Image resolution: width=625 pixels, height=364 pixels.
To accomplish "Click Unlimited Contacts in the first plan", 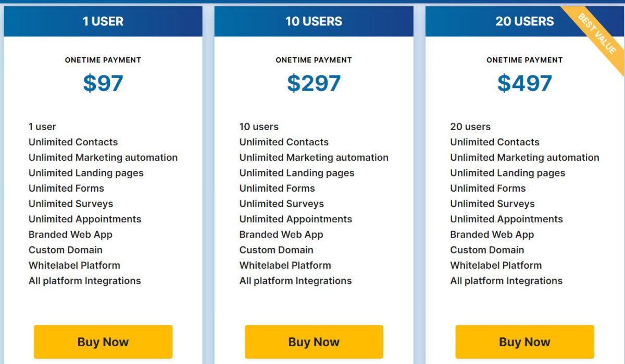I will [x=73, y=142].
